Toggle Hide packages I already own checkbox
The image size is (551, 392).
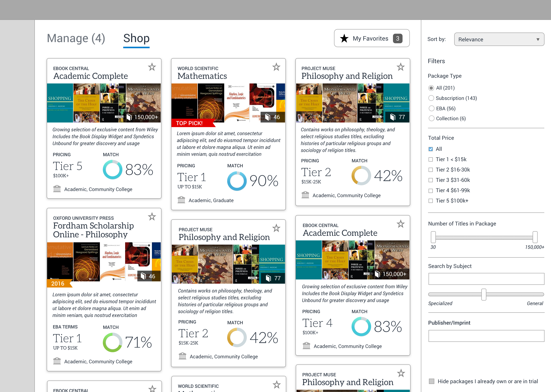(432, 381)
